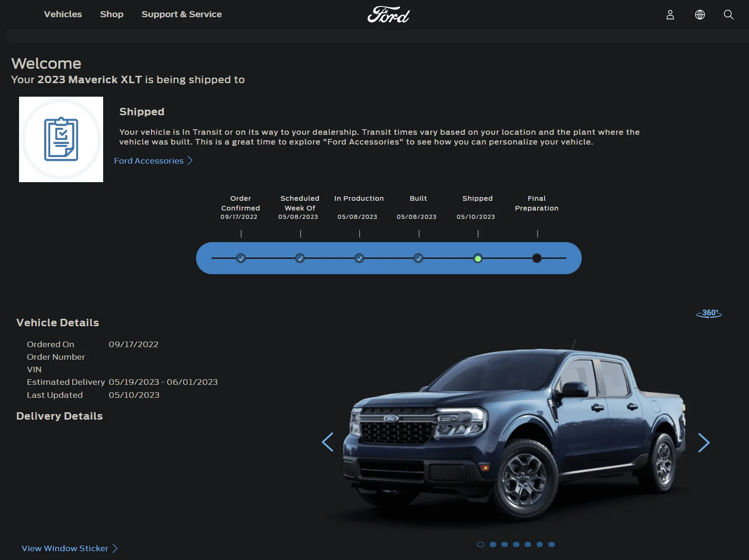Click the Order Confirmed date 09/17/2022

pyautogui.click(x=239, y=217)
